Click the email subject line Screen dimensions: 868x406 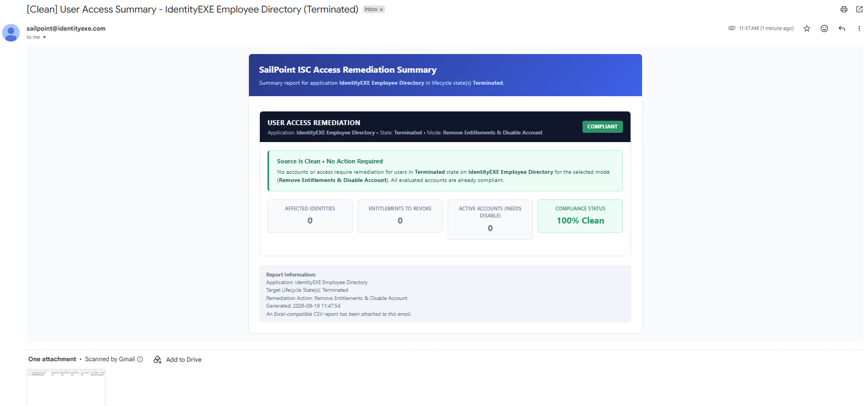[x=193, y=9]
